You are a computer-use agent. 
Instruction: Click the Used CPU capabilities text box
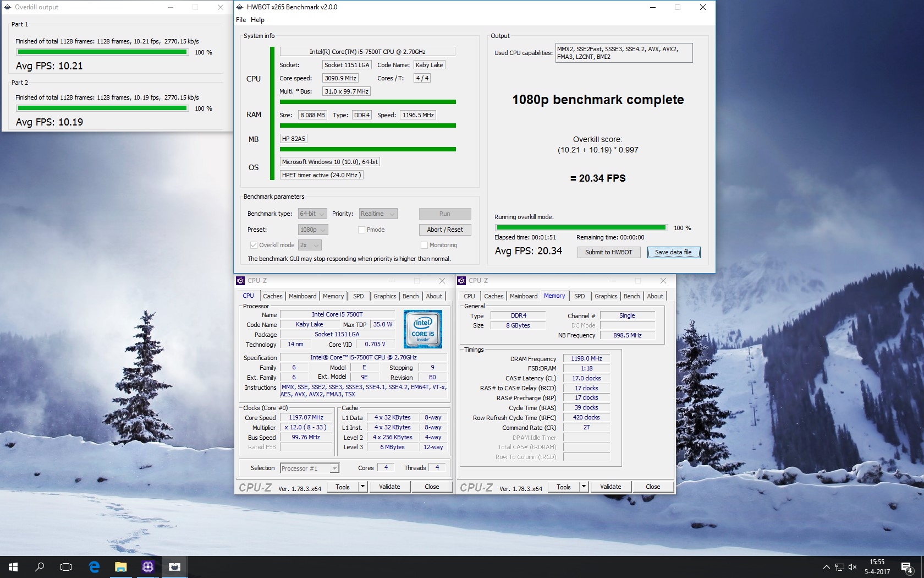(624, 53)
